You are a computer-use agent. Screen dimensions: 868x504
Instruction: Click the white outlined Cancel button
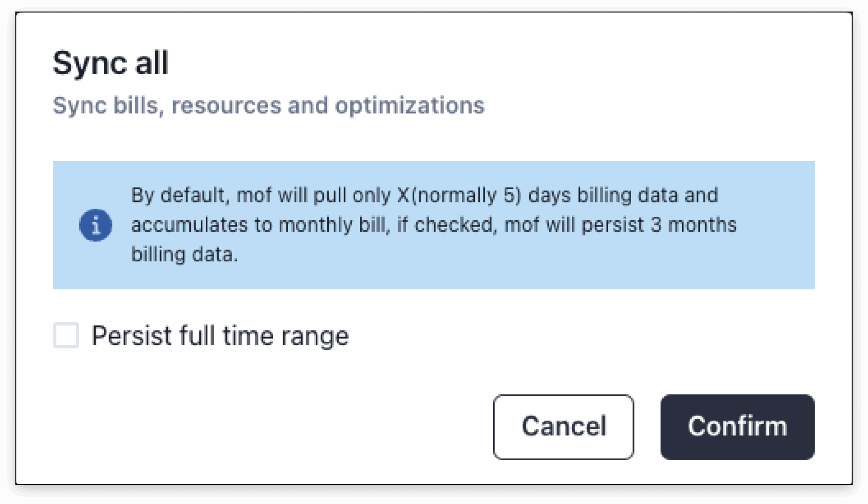[563, 427]
